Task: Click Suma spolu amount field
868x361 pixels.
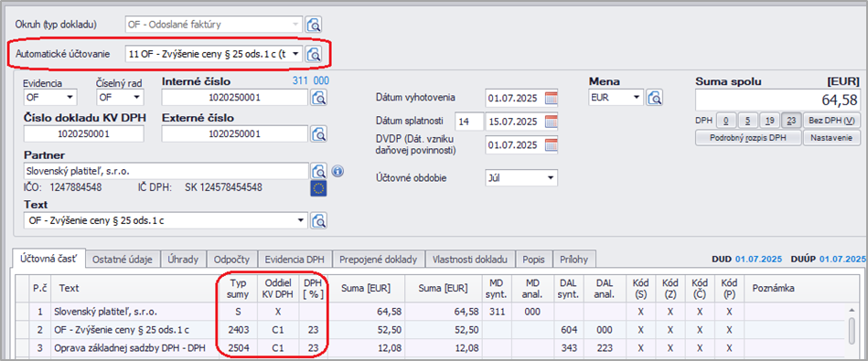Action: 777,100
